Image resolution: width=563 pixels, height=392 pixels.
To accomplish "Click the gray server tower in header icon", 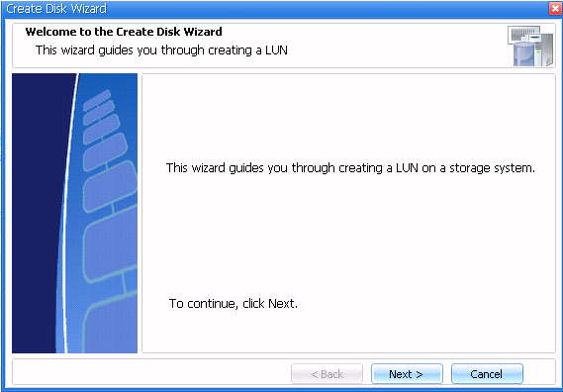I will 544,49.
